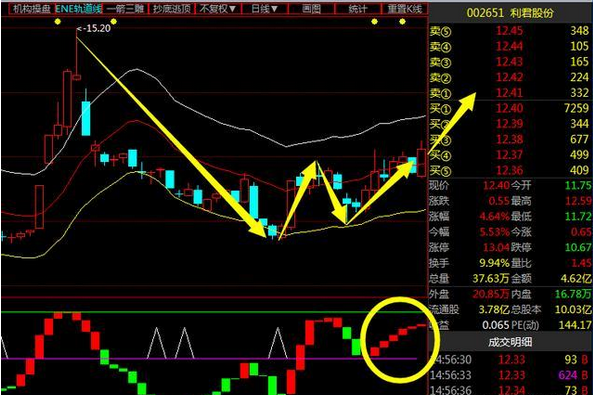Click the third yellow dot marker
This screenshot has width=593, height=395.
click(374, 22)
